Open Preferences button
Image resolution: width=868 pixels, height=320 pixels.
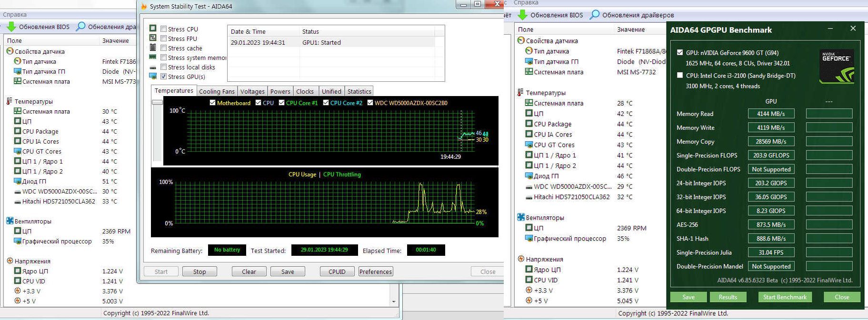(376, 272)
